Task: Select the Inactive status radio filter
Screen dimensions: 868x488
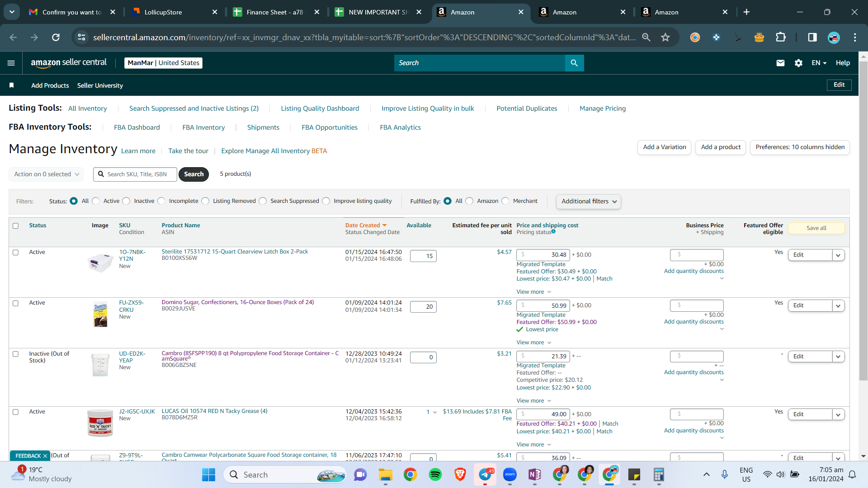Action: coord(127,201)
